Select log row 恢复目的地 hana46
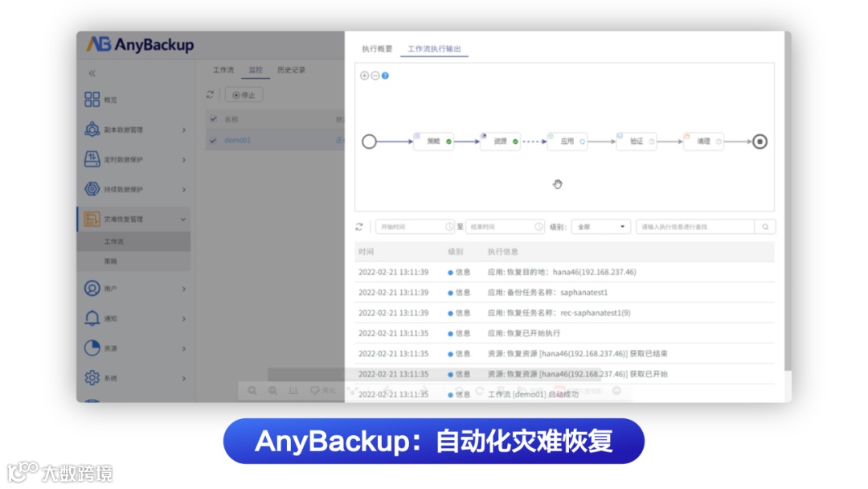This screenshot has height=489, width=868. 564,272
